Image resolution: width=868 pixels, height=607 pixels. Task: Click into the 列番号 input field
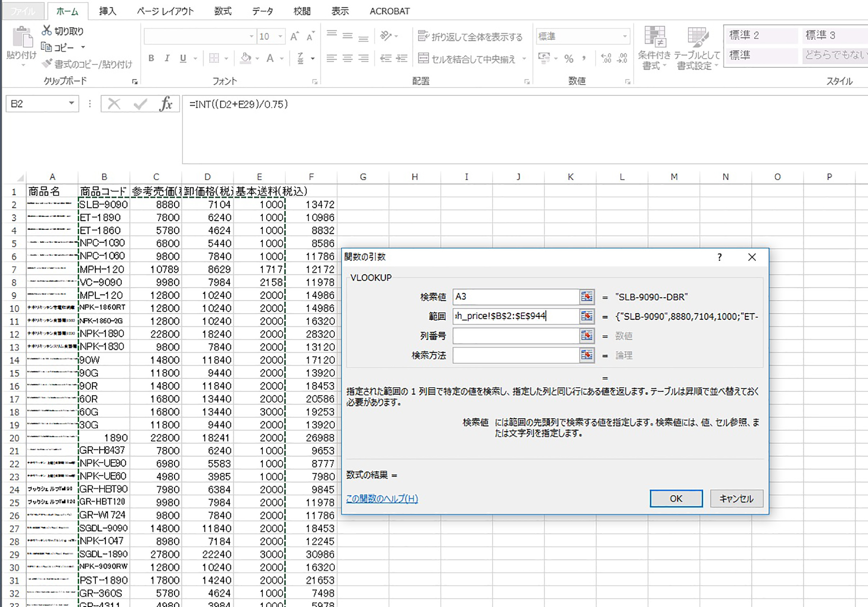click(x=516, y=336)
